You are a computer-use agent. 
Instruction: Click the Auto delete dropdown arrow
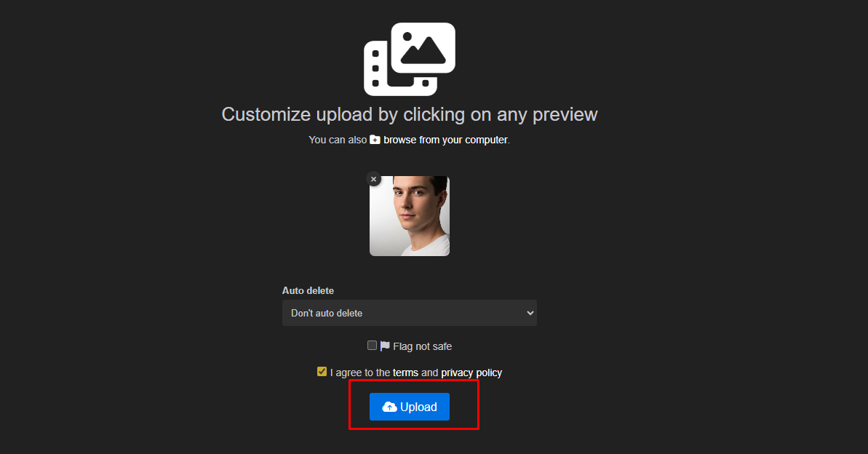(x=529, y=313)
